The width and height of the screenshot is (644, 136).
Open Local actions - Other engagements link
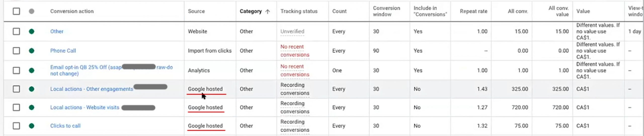[92, 89]
